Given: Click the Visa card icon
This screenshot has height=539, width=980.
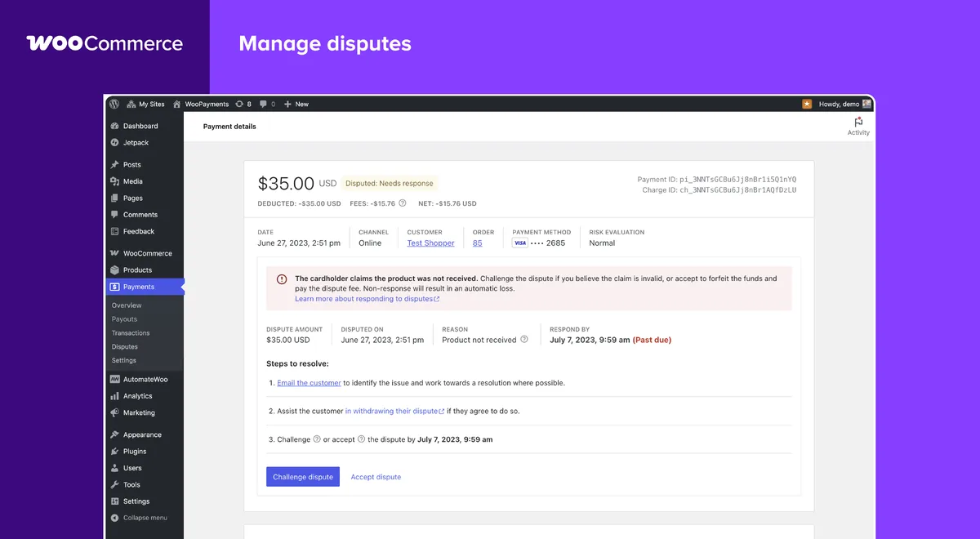Looking at the screenshot, I should click(519, 243).
